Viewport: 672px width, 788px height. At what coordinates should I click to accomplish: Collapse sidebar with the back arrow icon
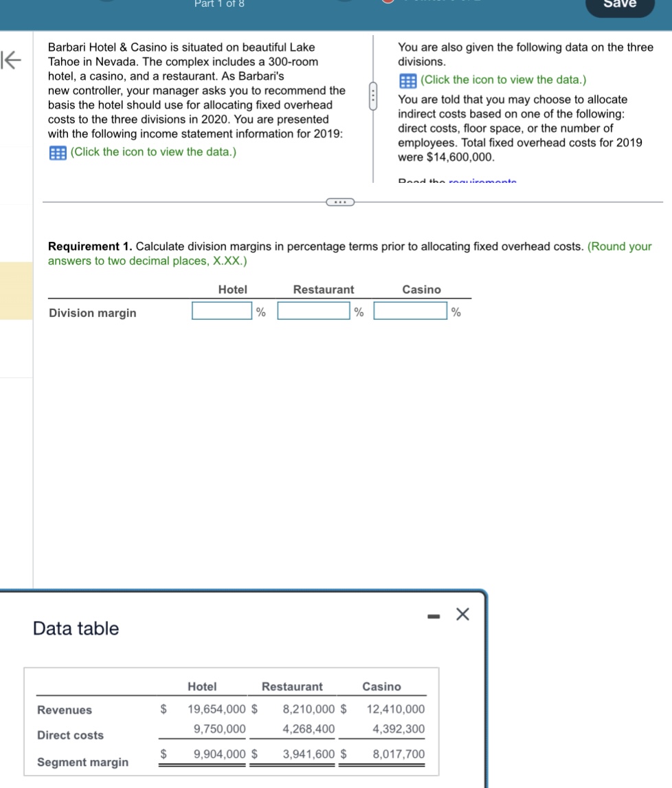point(11,61)
